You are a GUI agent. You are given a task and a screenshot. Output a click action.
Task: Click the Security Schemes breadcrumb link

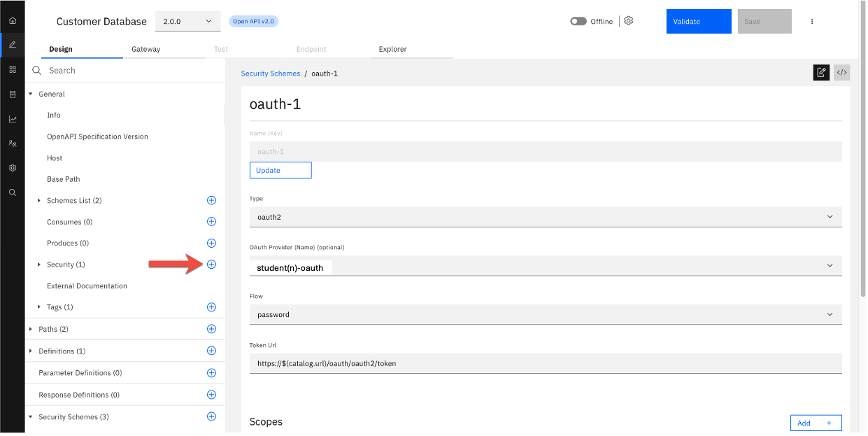(x=270, y=73)
